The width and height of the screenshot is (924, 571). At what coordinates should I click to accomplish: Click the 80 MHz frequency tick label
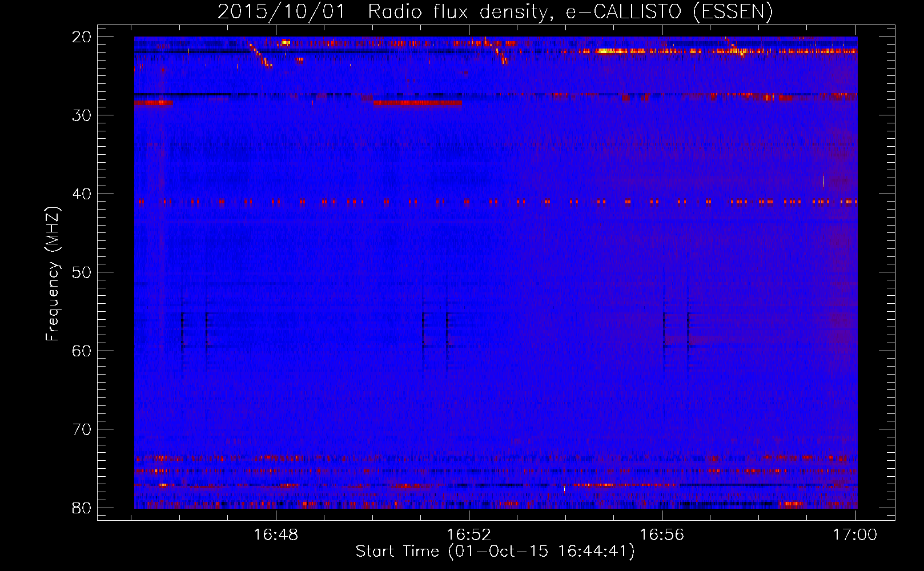[82, 508]
